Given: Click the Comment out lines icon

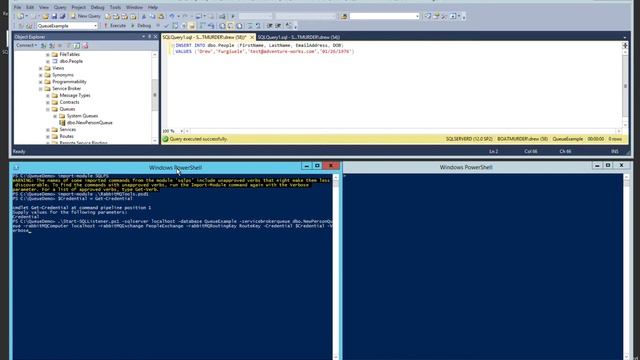Looking at the screenshot, I should [x=250, y=26].
